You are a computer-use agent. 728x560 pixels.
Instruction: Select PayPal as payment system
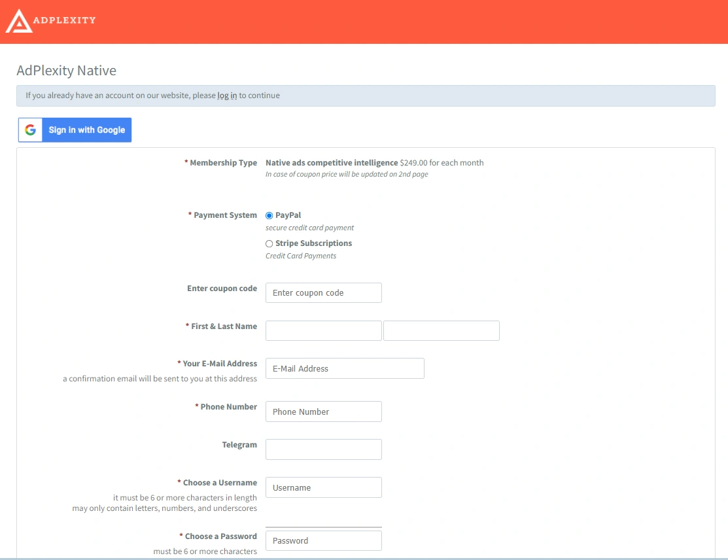pyautogui.click(x=269, y=215)
